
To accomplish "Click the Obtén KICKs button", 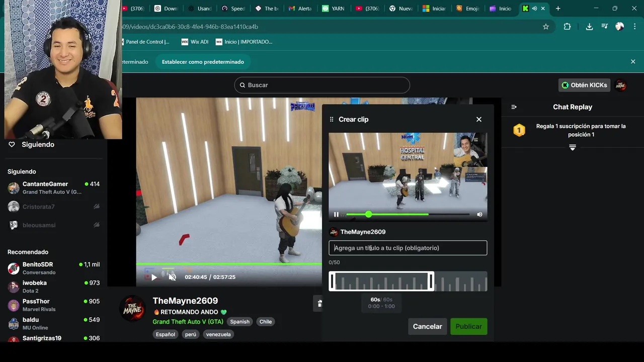I will [x=584, y=85].
